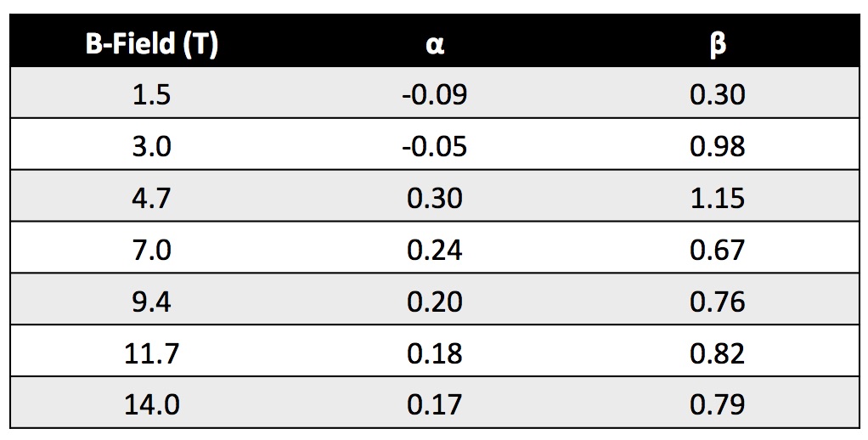
Task: Click the β value 0.76
Action: tap(717, 302)
